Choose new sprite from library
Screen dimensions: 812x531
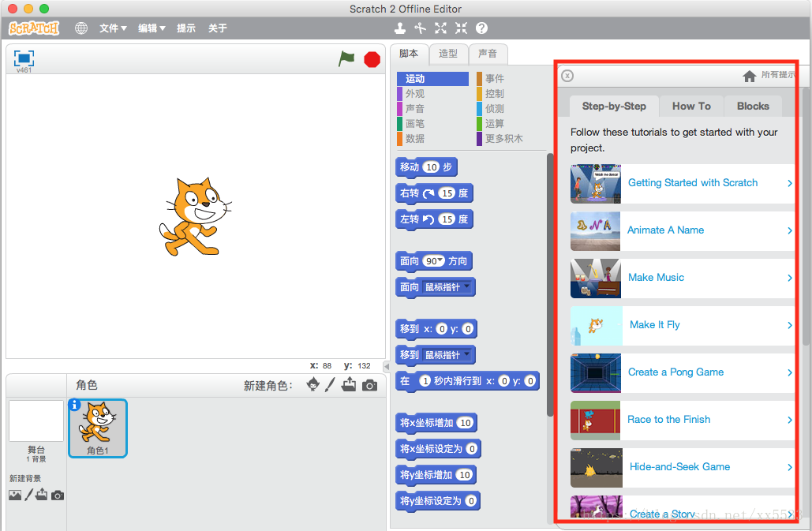coord(312,384)
